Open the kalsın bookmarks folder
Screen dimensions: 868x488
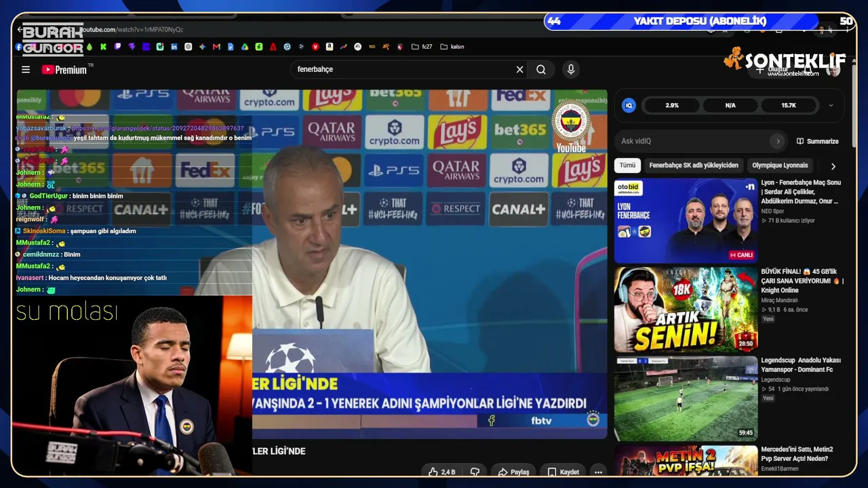[452, 47]
